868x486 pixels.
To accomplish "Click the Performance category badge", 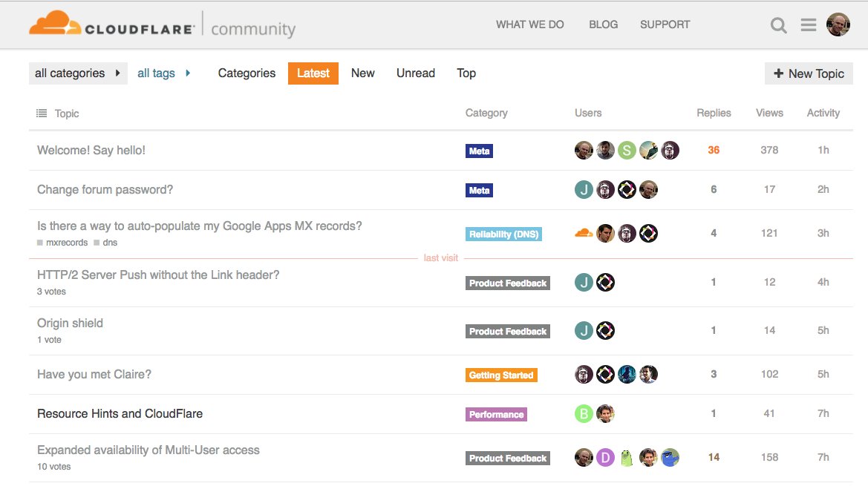I will point(496,415).
